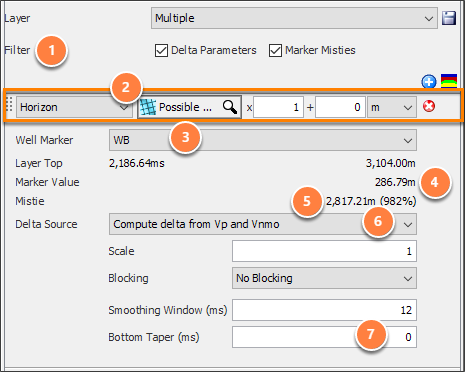Click the multiplier field showing 1
This screenshot has width=465, height=372.
278,107
